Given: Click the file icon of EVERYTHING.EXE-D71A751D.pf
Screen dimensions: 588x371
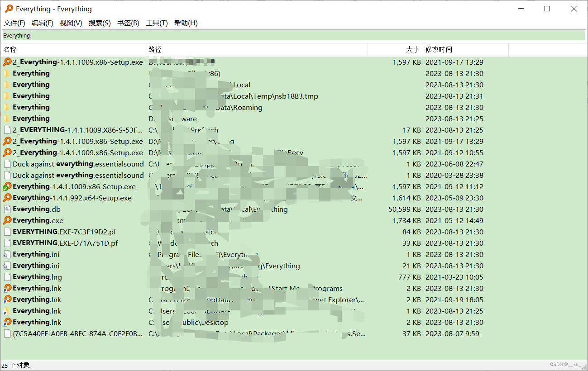Looking at the screenshot, I should (x=7, y=243).
